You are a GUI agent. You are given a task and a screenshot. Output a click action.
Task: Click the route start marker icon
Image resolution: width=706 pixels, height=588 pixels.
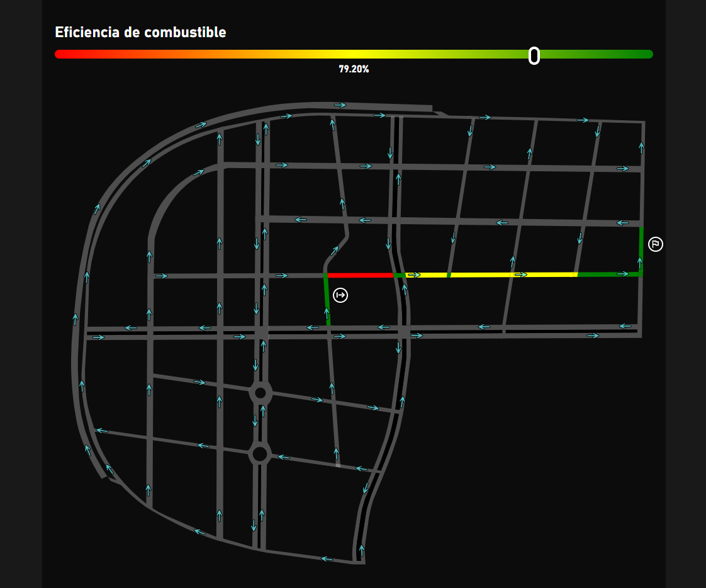(x=340, y=295)
